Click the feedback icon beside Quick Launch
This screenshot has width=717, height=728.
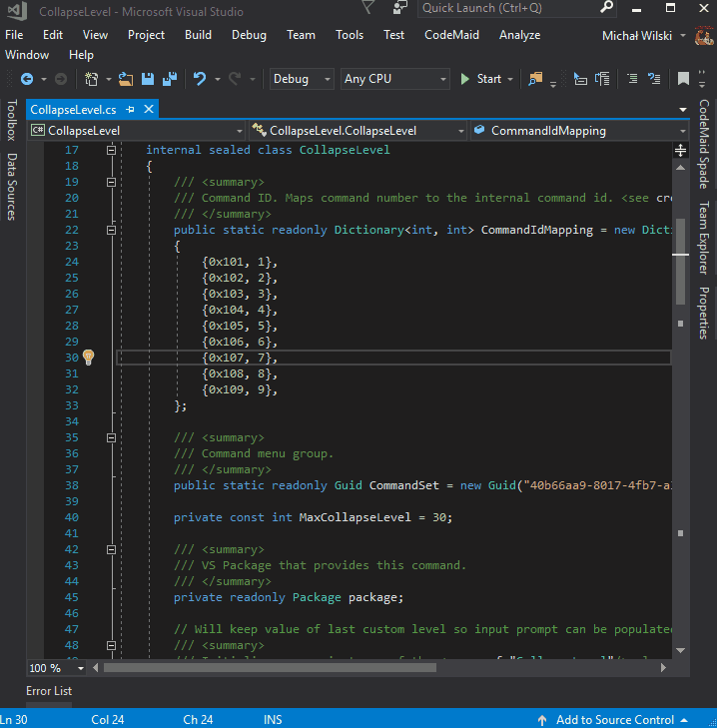[x=400, y=8]
